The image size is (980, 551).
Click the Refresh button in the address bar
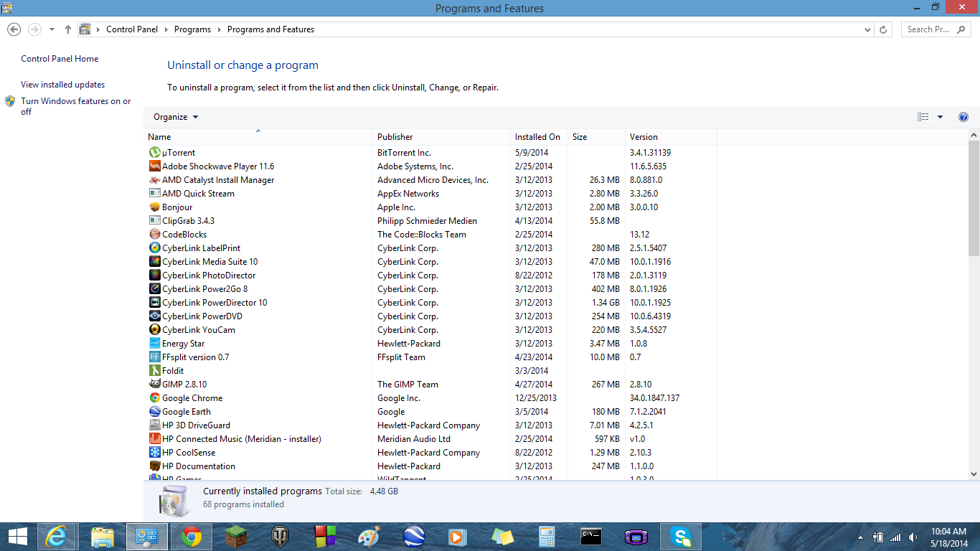click(883, 29)
